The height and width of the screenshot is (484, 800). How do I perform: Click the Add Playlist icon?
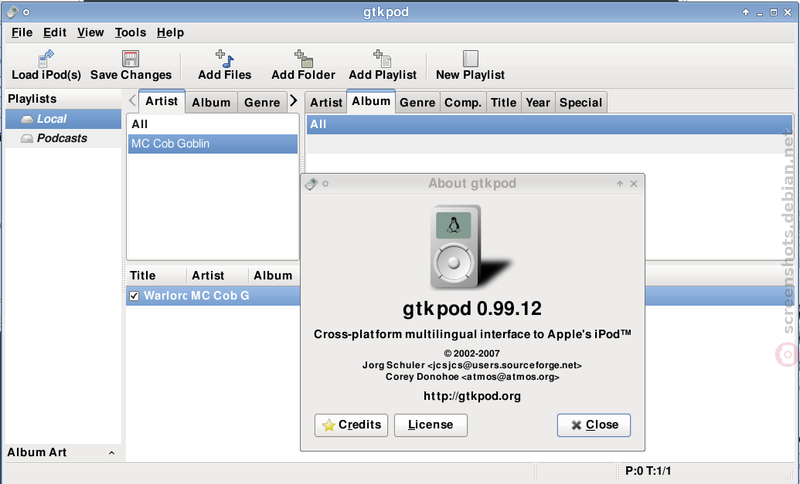point(382,58)
